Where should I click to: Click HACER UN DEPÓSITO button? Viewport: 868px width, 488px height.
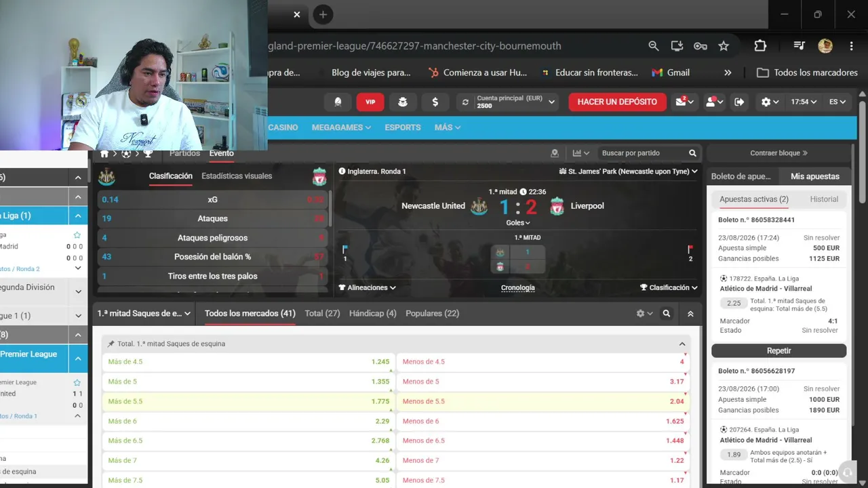click(617, 102)
